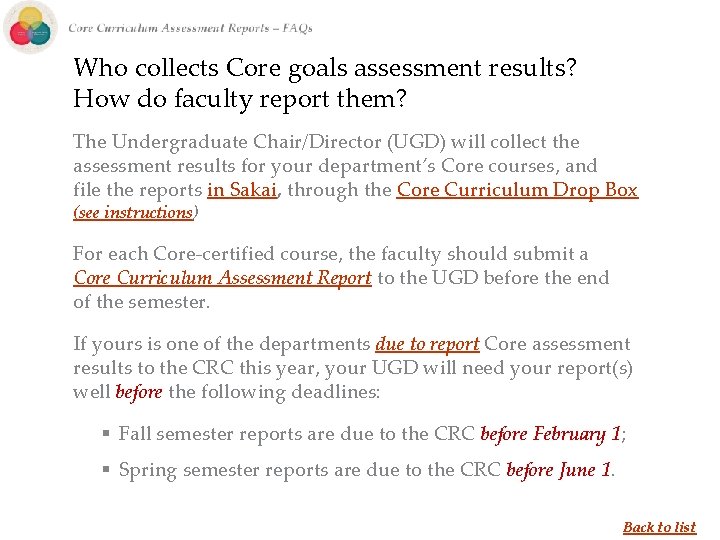Click the 'Core Curriculum Assessment Reports – FAQs' header
Screen dimensions: 720x540
click(x=190, y=28)
